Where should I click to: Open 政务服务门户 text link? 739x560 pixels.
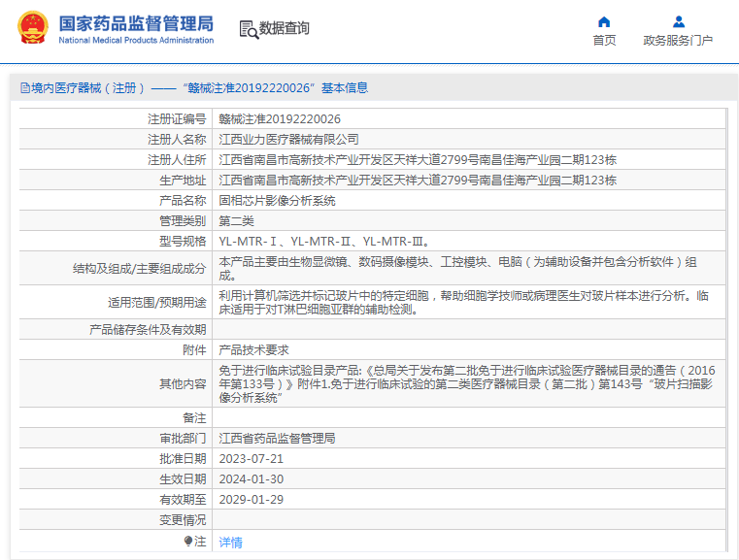point(678,41)
